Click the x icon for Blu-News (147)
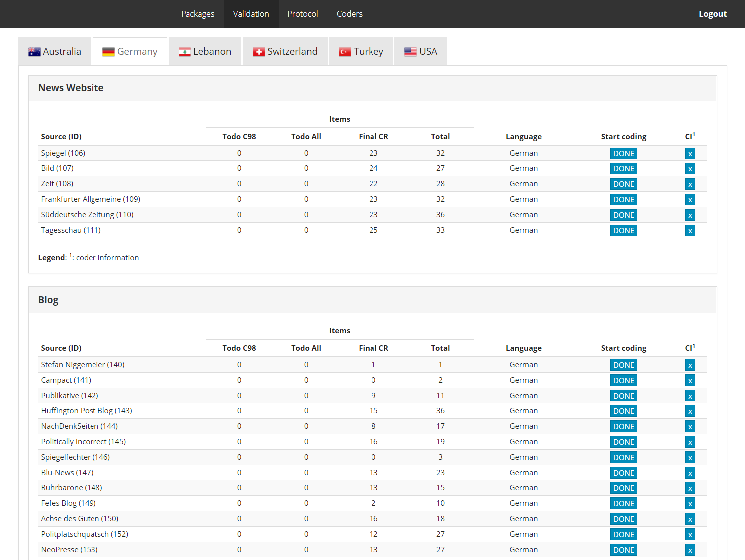Viewport: 745px width, 560px height. pyautogui.click(x=690, y=473)
